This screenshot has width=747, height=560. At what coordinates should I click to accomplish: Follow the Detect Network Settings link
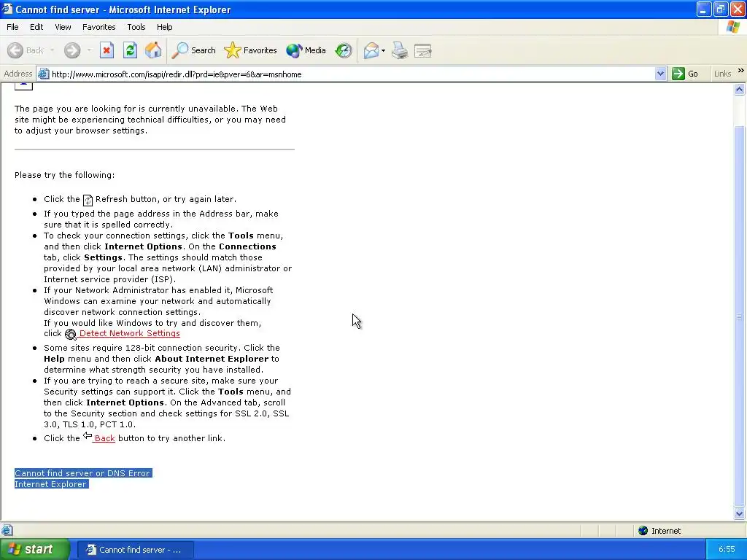[x=130, y=333]
